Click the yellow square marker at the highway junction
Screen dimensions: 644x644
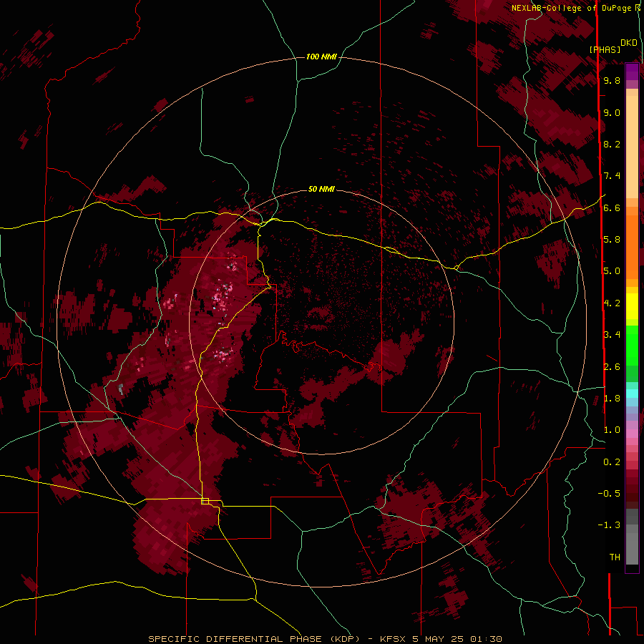[x=205, y=501]
